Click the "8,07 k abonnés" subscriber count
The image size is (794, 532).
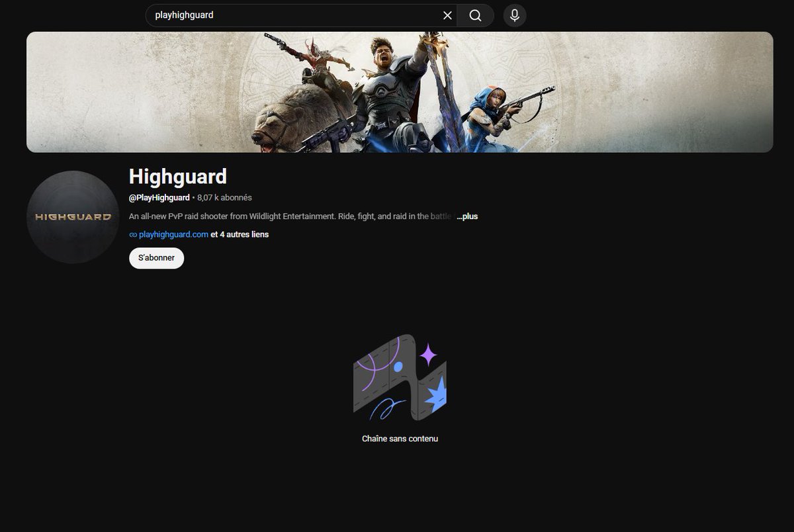point(224,198)
